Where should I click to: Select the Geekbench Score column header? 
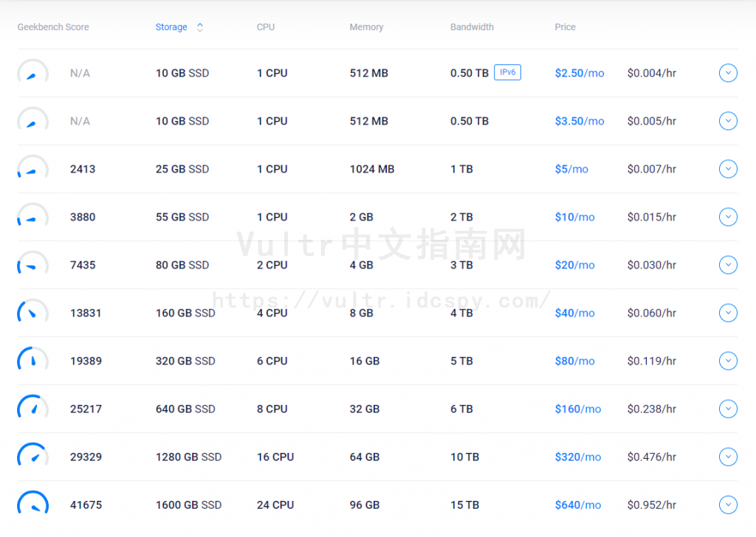[x=53, y=27]
